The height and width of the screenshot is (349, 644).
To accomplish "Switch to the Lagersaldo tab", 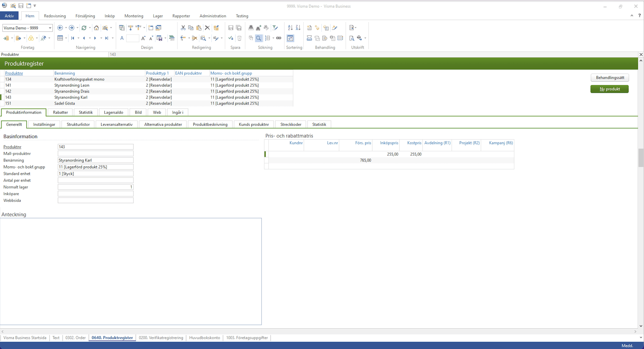I will coord(113,112).
